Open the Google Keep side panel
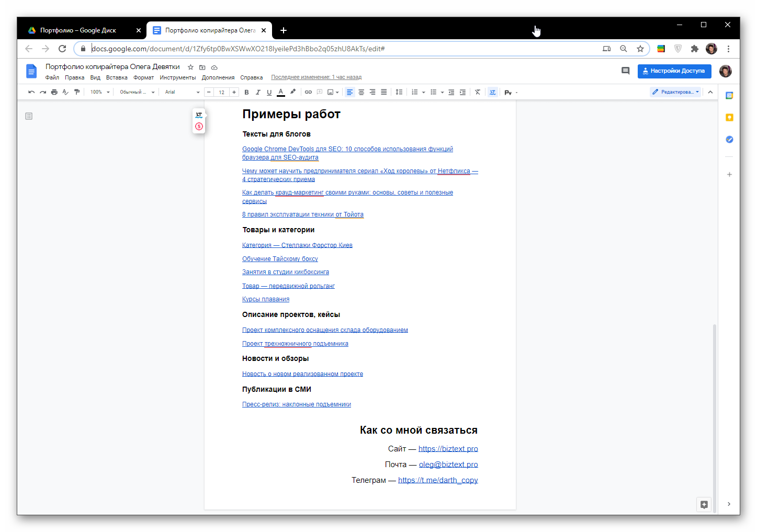Screen dimensions: 757x532 (x=729, y=118)
